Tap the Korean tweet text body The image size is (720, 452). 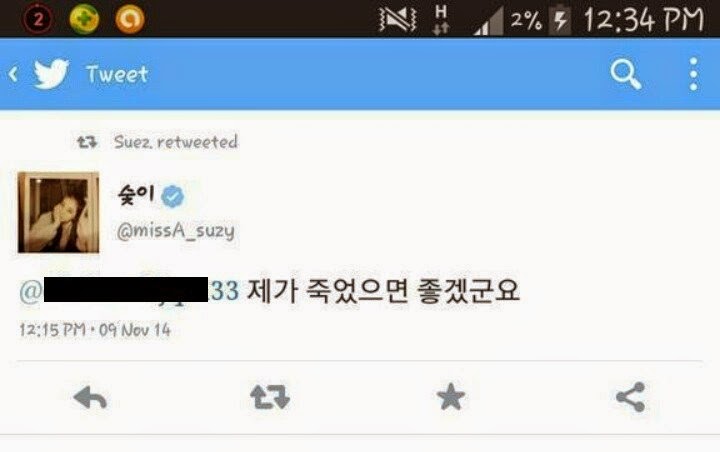pyautogui.click(x=383, y=290)
